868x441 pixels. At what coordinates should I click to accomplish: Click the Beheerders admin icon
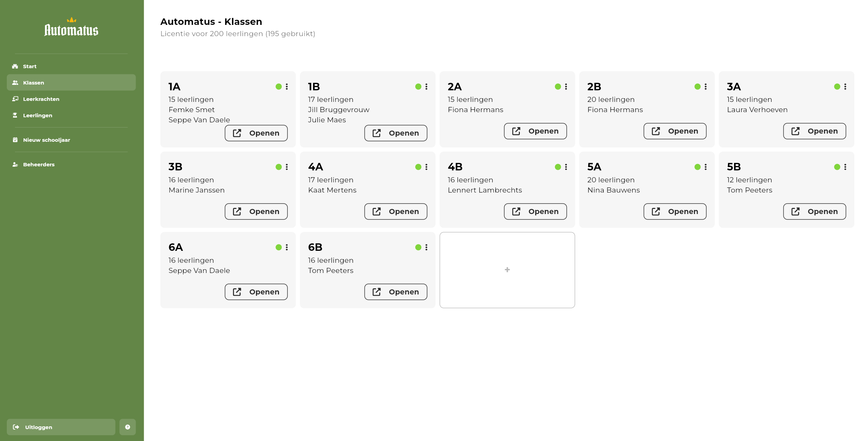15,164
